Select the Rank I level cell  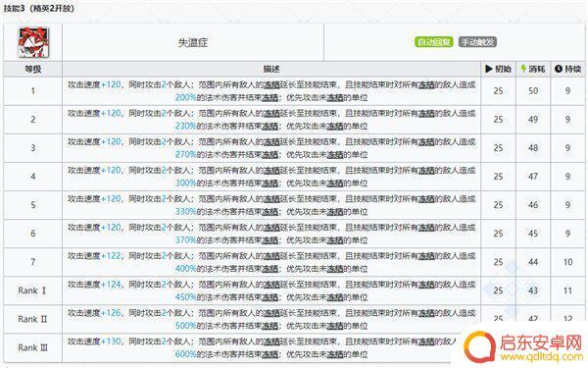(x=32, y=290)
